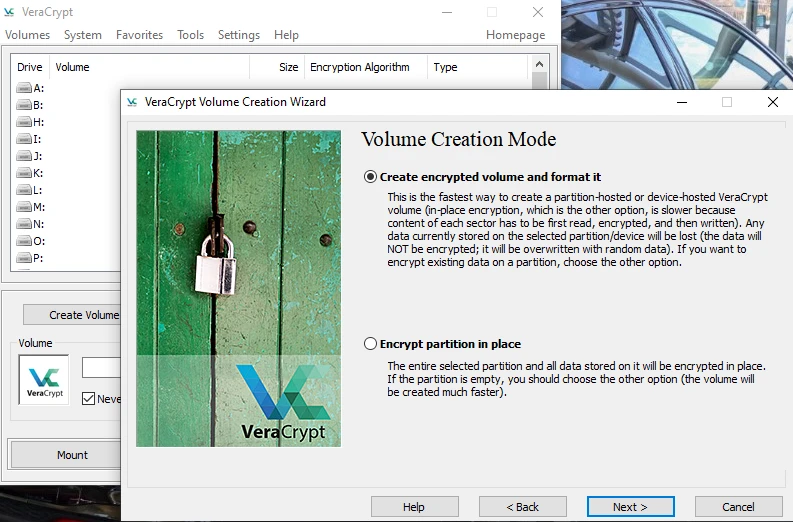Image resolution: width=793 pixels, height=522 pixels.
Task: Sort by the Type column header
Action: click(477, 67)
